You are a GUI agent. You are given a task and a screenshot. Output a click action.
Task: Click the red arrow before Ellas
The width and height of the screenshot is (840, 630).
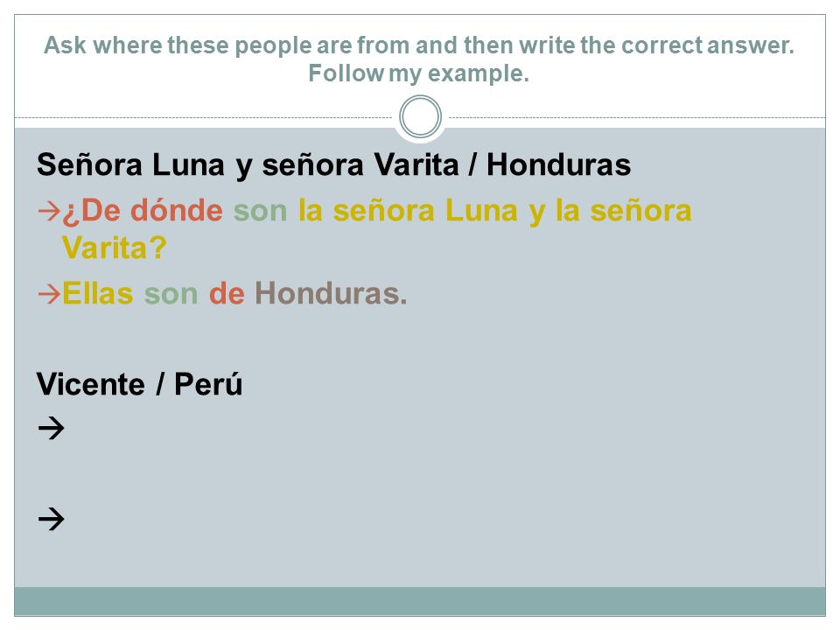(49, 294)
